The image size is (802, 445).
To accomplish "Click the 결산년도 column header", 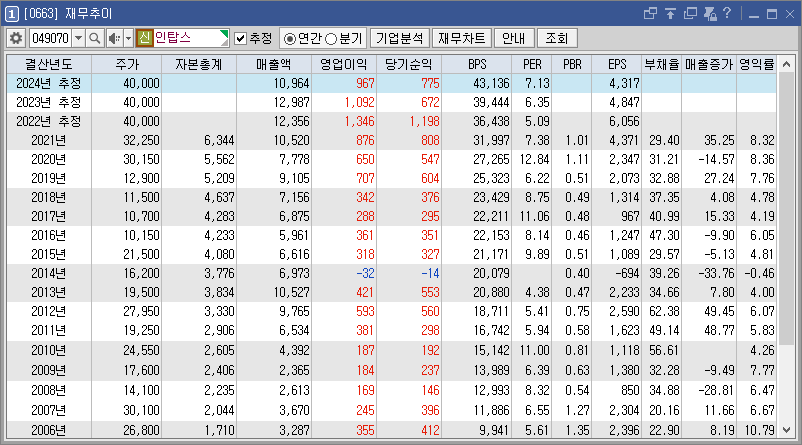I will pos(49,64).
